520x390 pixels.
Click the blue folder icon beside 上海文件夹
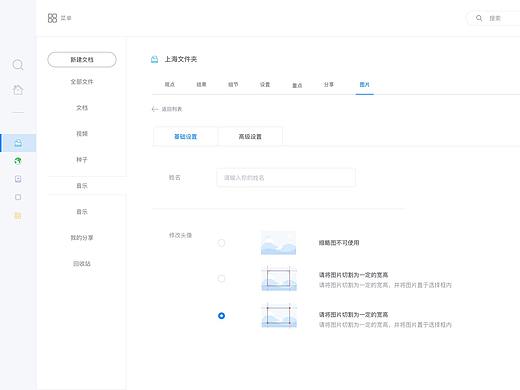[x=154, y=60]
